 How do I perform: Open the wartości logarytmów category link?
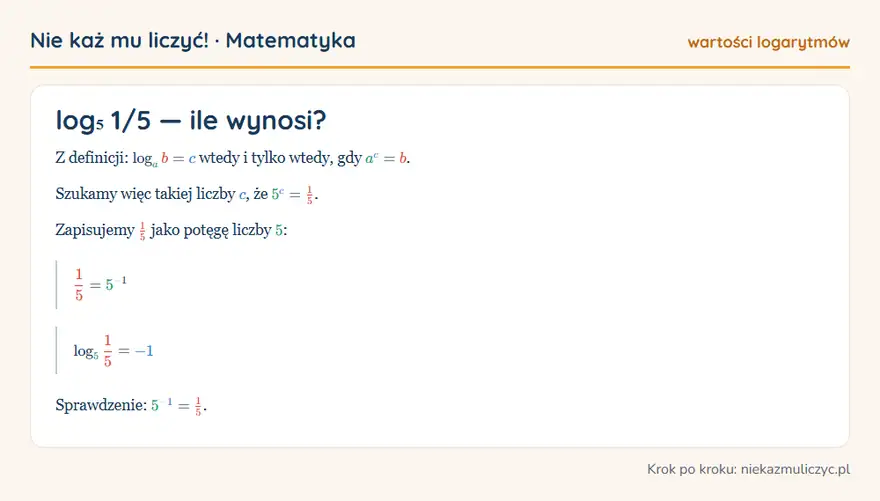click(768, 42)
